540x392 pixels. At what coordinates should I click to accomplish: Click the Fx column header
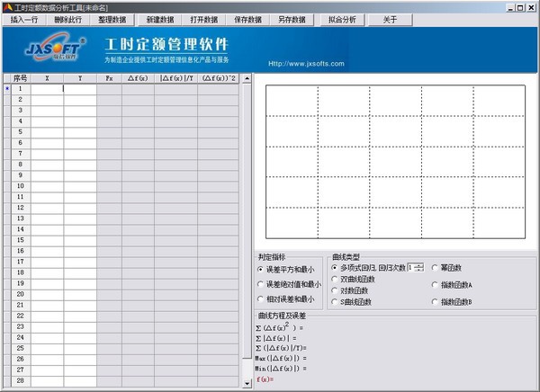tap(109, 78)
